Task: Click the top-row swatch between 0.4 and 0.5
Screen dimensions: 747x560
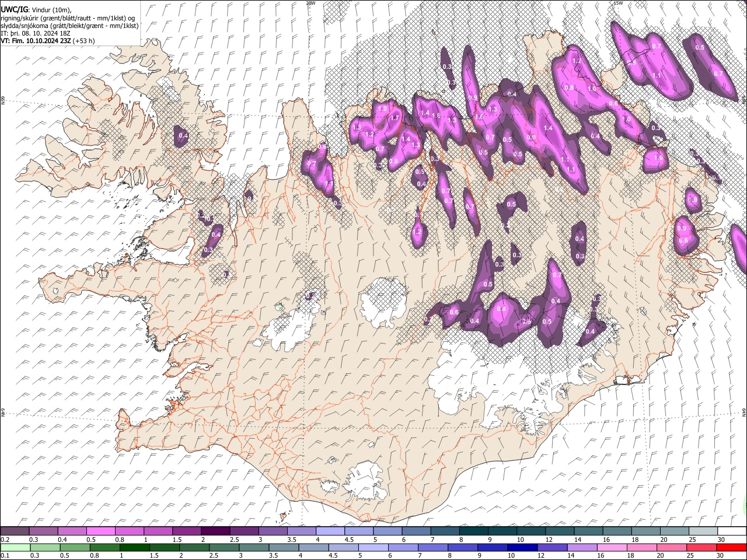Action: (x=73, y=531)
